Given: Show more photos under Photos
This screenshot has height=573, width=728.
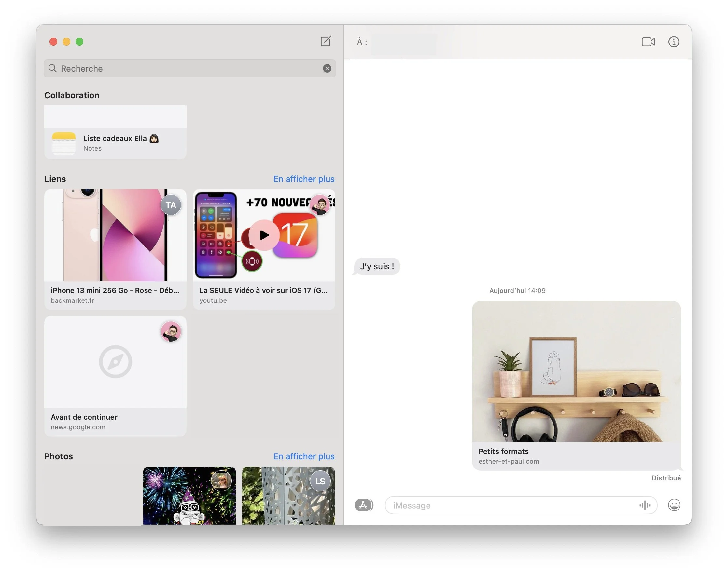Looking at the screenshot, I should [304, 456].
